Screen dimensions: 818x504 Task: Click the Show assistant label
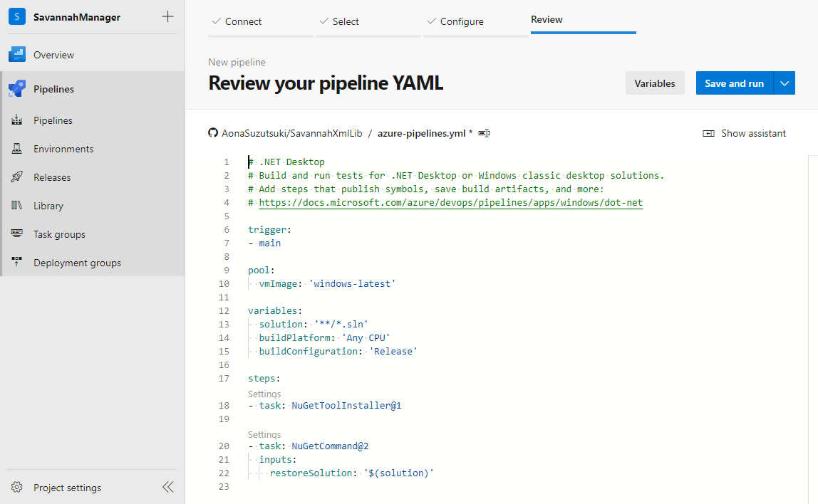753,133
